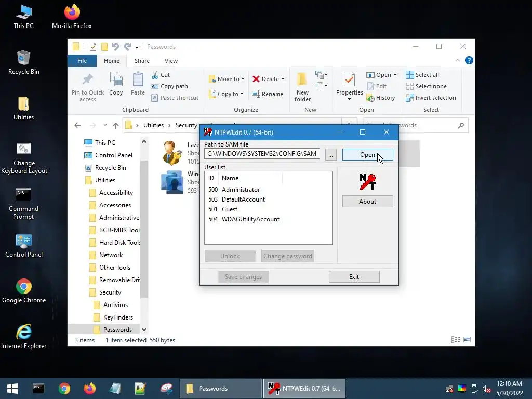Image resolution: width=532 pixels, height=399 pixels.
Task: Click Copy path in ribbon
Action: [169, 86]
